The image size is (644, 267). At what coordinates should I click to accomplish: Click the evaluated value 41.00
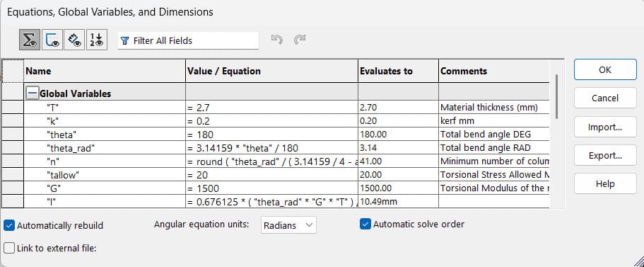(398, 161)
